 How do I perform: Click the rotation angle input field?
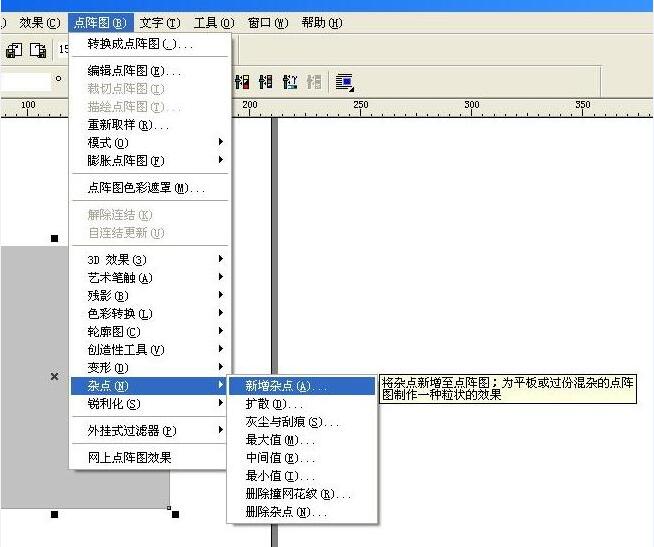click(25, 82)
